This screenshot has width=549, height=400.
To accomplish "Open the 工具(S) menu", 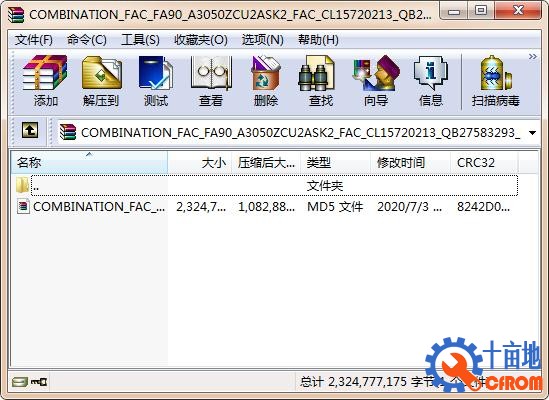I will pyautogui.click(x=140, y=40).
